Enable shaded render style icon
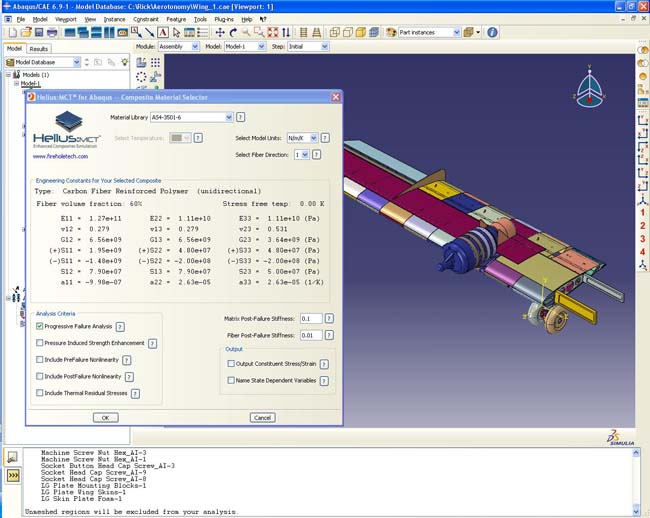The image size is (650, 518). click(x=361, y=32)
